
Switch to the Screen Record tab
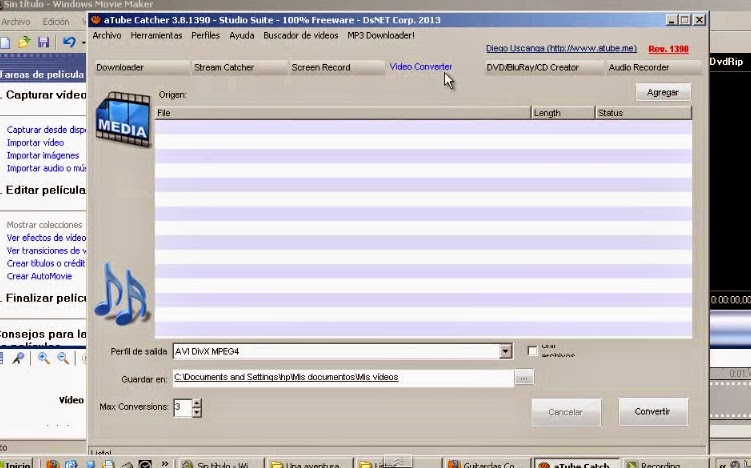coord(337,68)
